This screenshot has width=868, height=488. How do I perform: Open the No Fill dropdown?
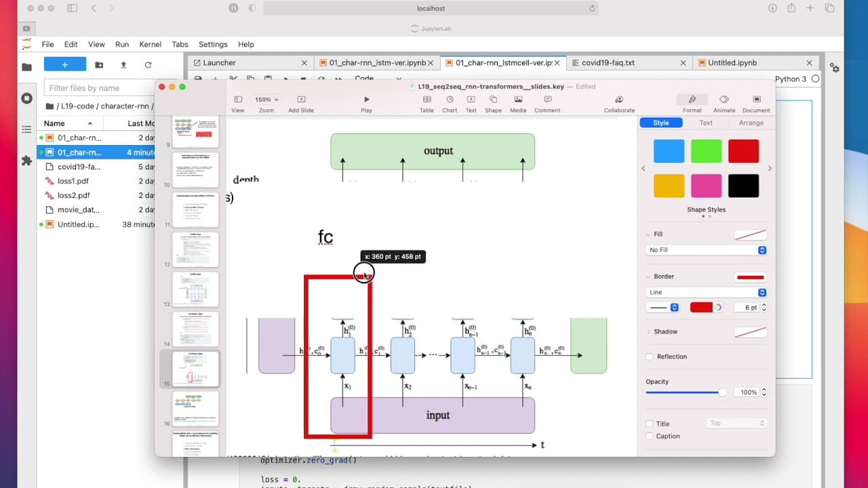coord(706,250)
